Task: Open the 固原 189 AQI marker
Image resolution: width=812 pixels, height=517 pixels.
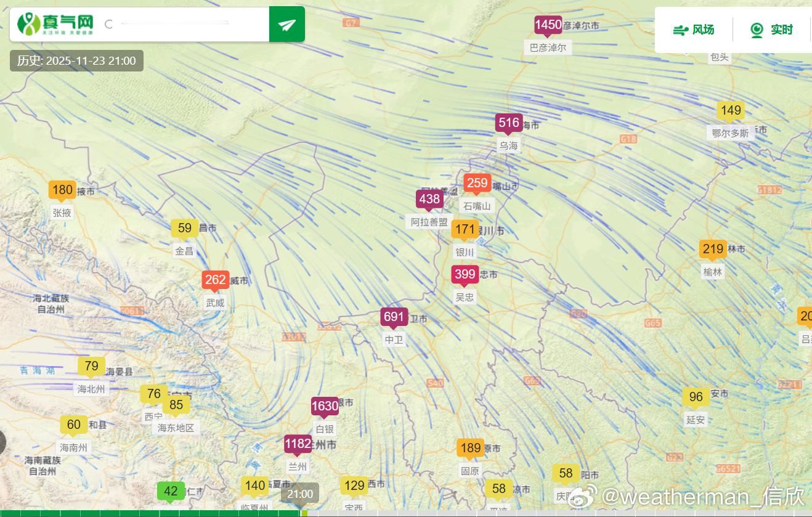Action: coord(471,448)
